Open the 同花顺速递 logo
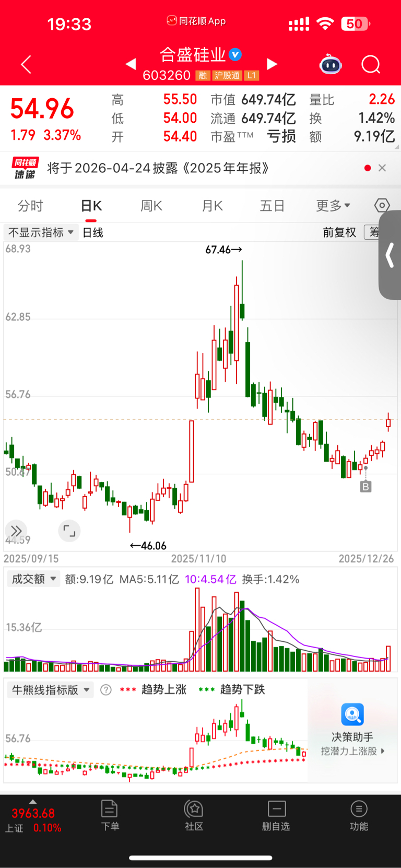 point(25,168)
